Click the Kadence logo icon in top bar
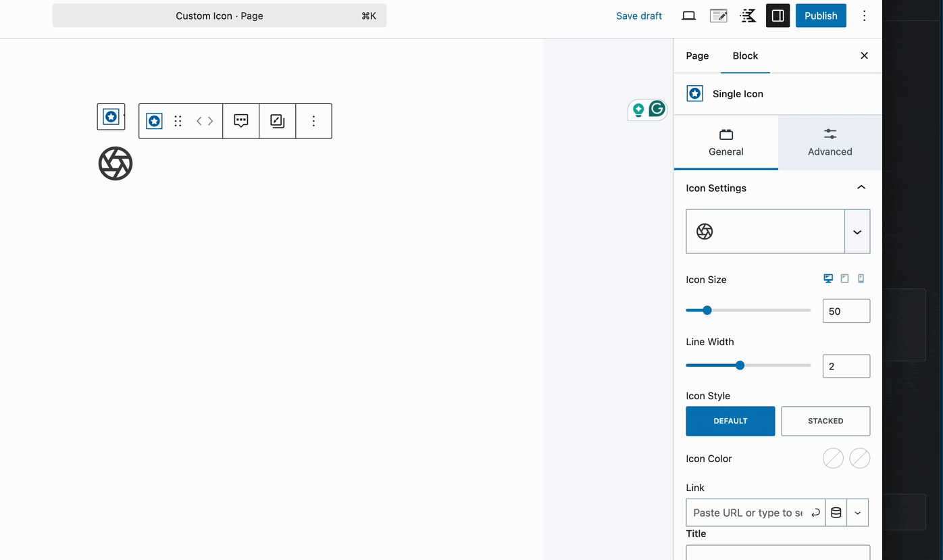Viewport: 943px width, 560px height. (x=748, y=15)
